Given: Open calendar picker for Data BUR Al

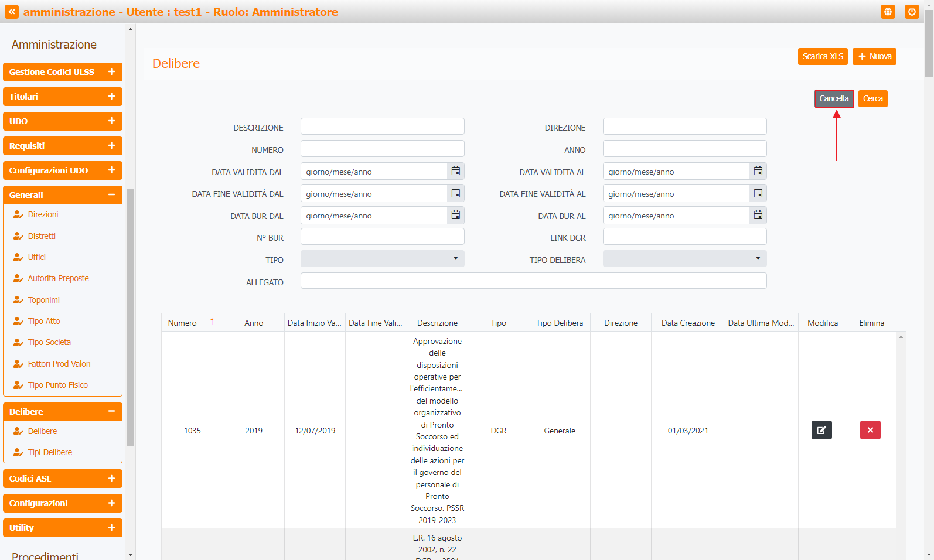Looking at the screenshot, I should tap(758, 216).
